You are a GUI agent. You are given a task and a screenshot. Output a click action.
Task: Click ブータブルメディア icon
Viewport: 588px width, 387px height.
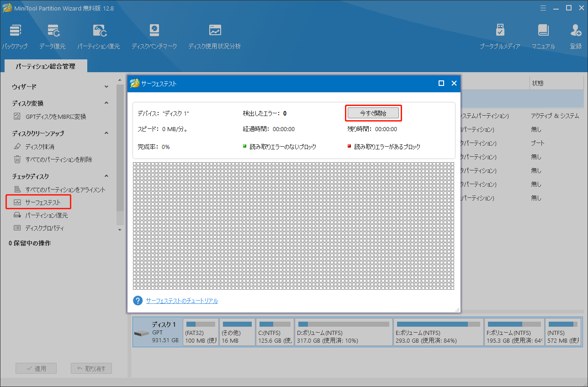(x=500, y=31)
